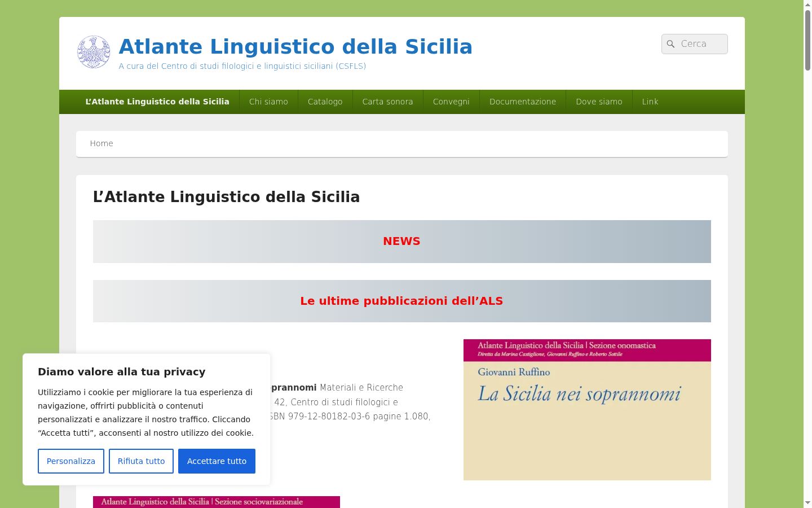Click the scrollbar down arrow

coord(807,503)
